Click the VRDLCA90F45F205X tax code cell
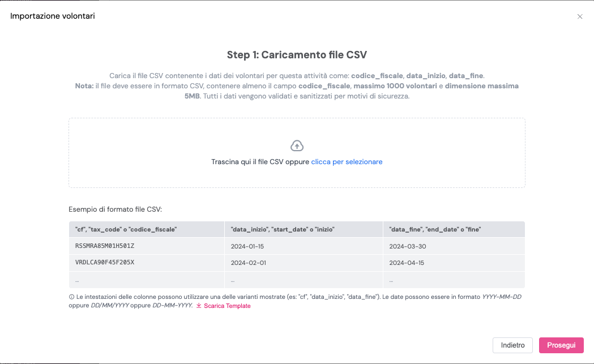Screen dimensions: 594x364 pos(147,263)
